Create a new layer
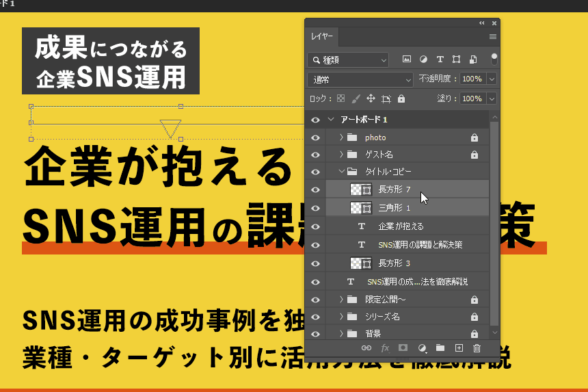The width and height of the screenshot is (588, 392). (x=459, y=348)
